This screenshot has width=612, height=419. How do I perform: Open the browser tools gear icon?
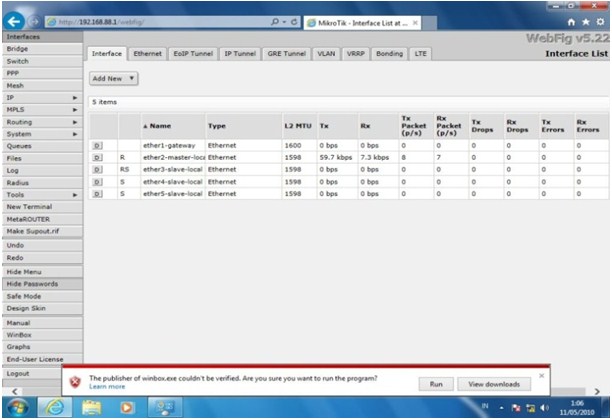click(x=600, y=22)
